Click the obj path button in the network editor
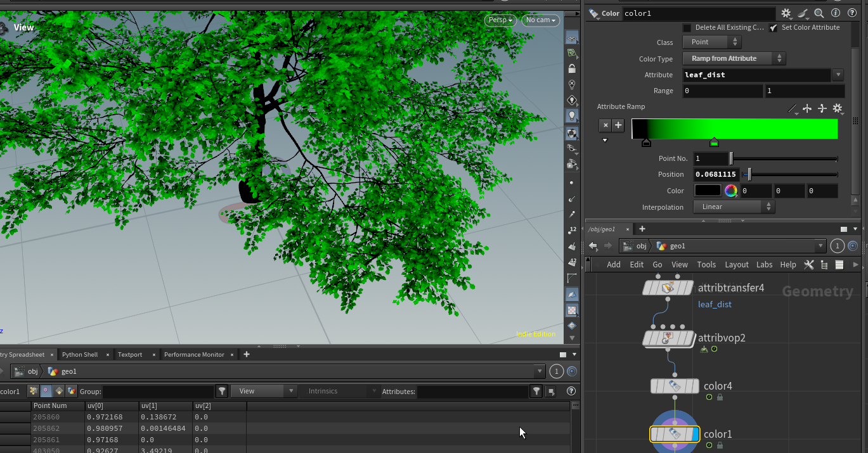Image resolution: width=868 pixels, height=453 pixels. pos(635,246)
